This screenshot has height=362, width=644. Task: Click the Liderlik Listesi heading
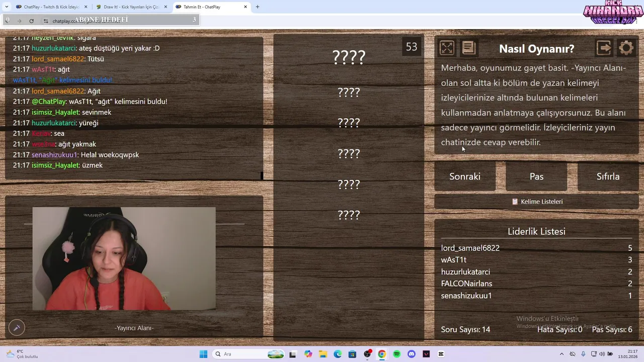[x=536, y=231]
